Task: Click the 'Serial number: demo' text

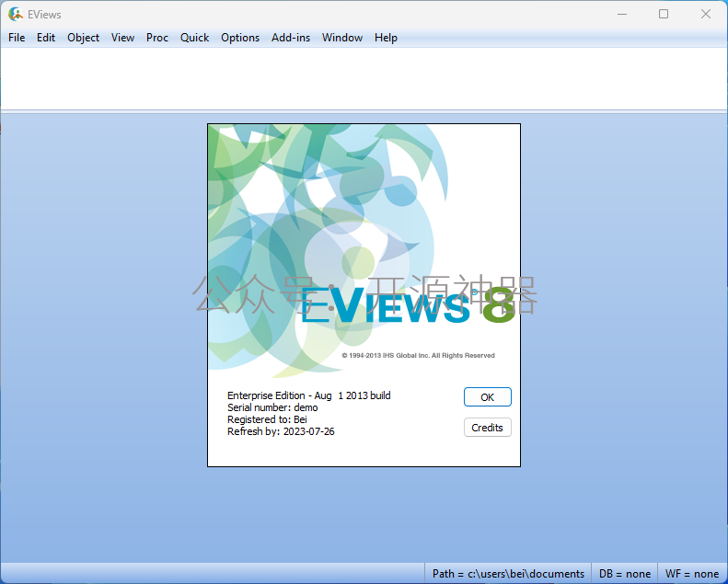Action: coord(272,407)
